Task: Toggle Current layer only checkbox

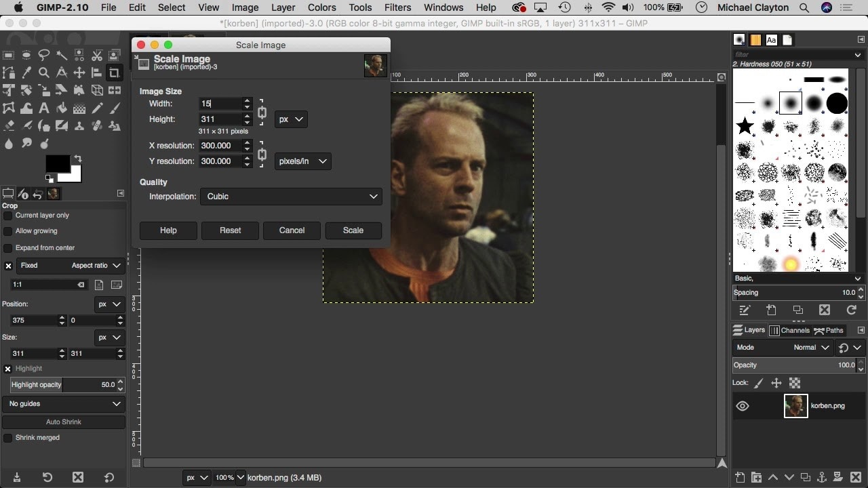Action: 8,216
